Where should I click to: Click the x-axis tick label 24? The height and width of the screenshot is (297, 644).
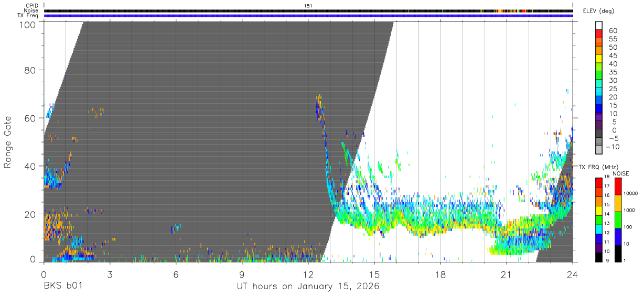coord(573,274)
